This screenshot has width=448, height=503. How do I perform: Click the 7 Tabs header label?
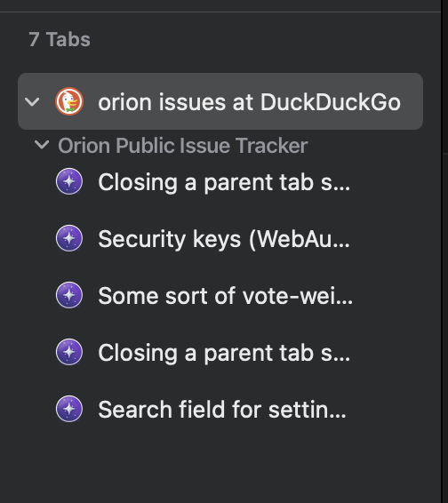60,39
